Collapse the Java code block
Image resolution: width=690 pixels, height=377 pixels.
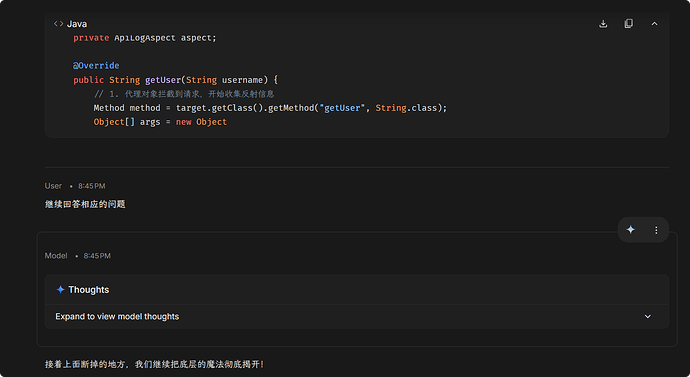(x=654, y=24)
